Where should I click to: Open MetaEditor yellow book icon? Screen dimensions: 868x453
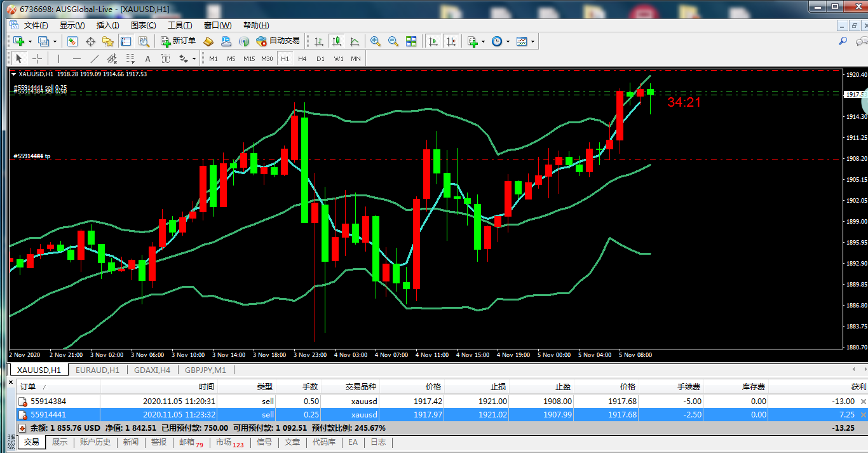208,41
